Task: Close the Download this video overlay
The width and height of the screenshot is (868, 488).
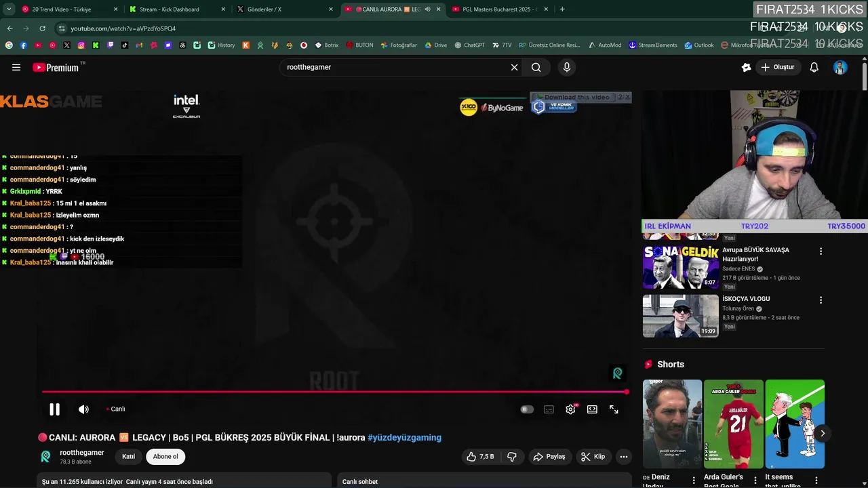Action: pyautogui.click(x=627, y=97)
